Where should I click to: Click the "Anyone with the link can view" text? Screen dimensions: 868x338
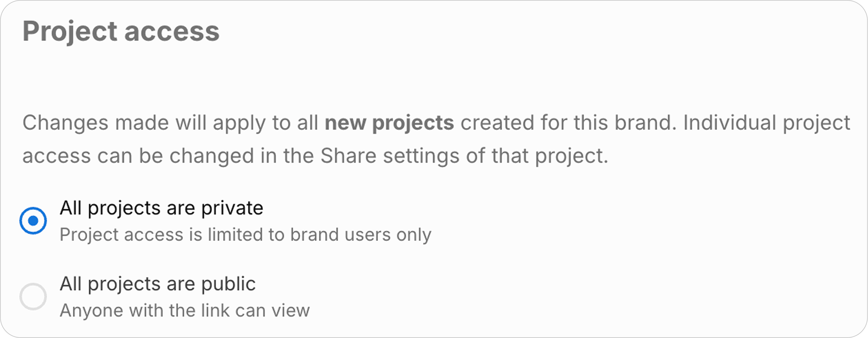pos(184,310)
